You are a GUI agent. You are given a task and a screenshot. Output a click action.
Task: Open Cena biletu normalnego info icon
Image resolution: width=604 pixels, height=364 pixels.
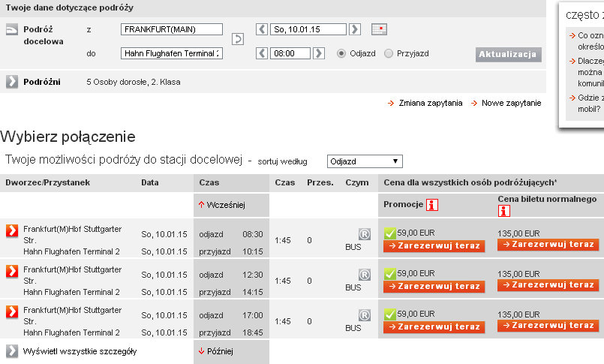pos(504,211)
